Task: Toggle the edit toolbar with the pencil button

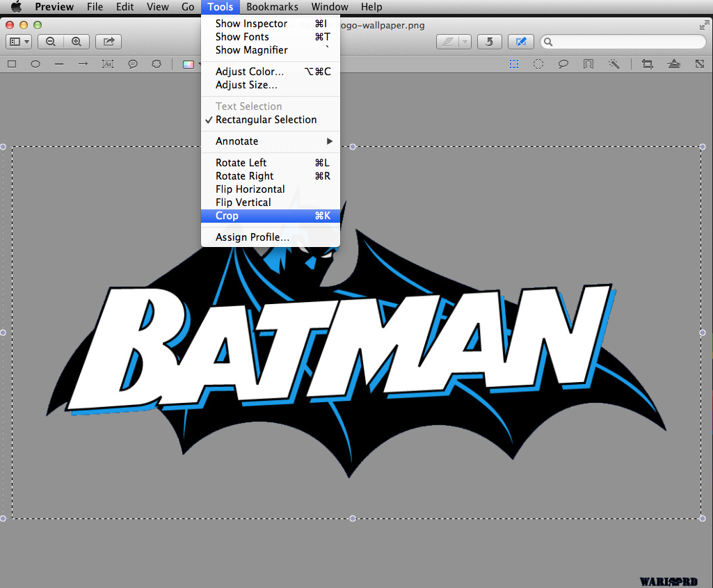Action: pos(521,42)
